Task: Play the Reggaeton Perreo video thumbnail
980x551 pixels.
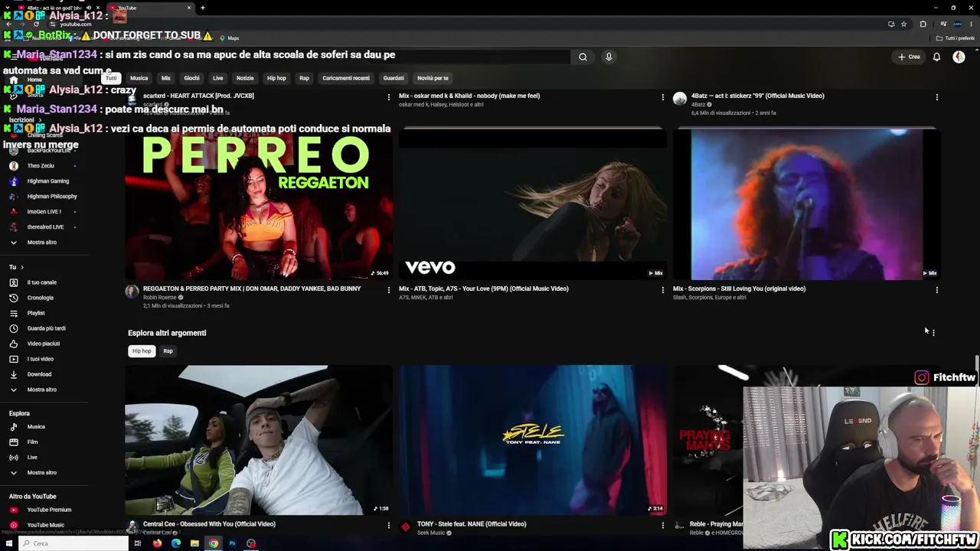Action: [x=259, y=204]
